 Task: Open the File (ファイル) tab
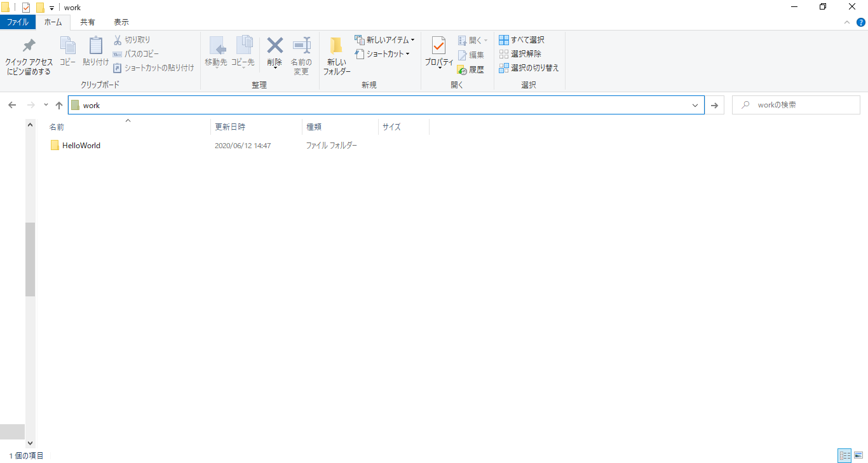[x=18, y=22]
